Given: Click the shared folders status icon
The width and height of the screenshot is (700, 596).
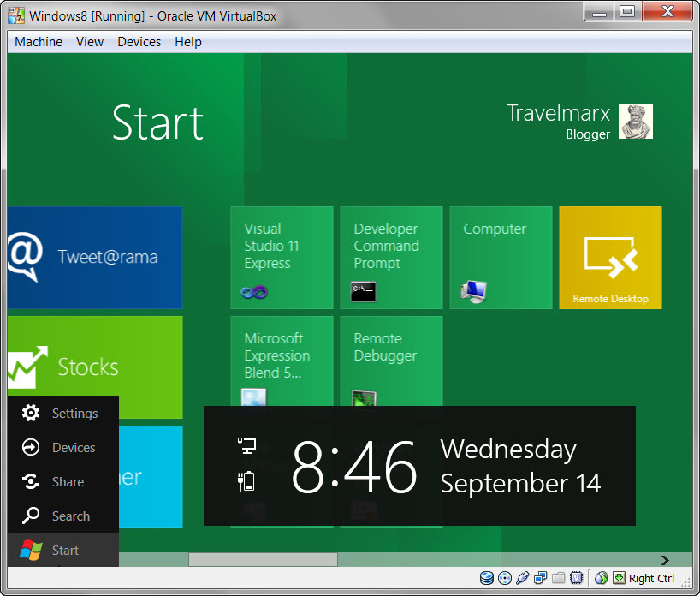Looking at the screenshot, I should click(558, 578).
